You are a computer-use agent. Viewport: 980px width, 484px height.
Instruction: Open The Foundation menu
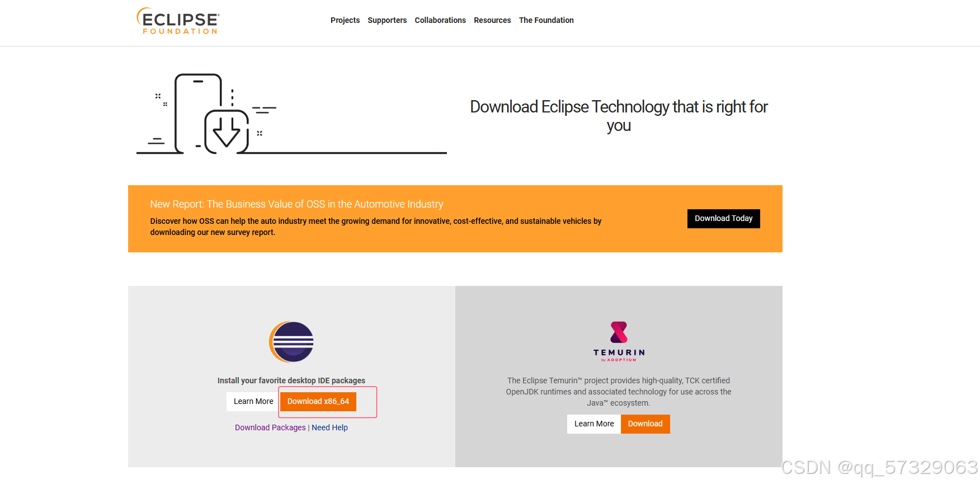[x=546, y=20]
